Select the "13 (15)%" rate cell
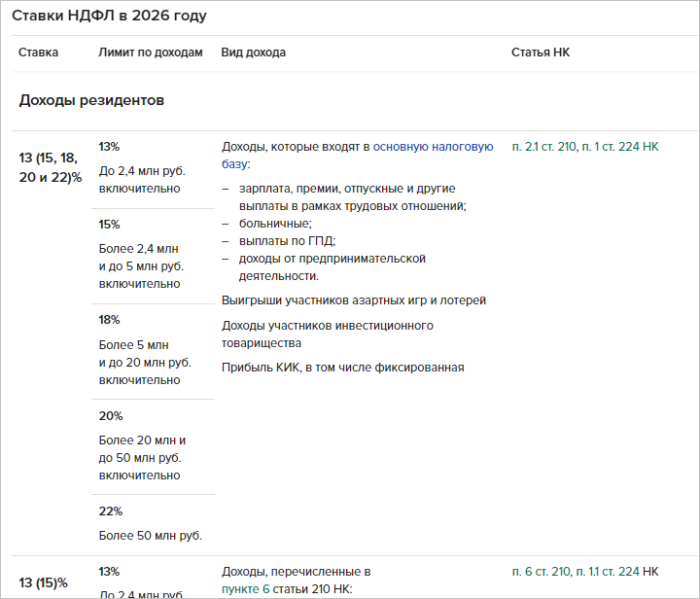 pos(43,583)
